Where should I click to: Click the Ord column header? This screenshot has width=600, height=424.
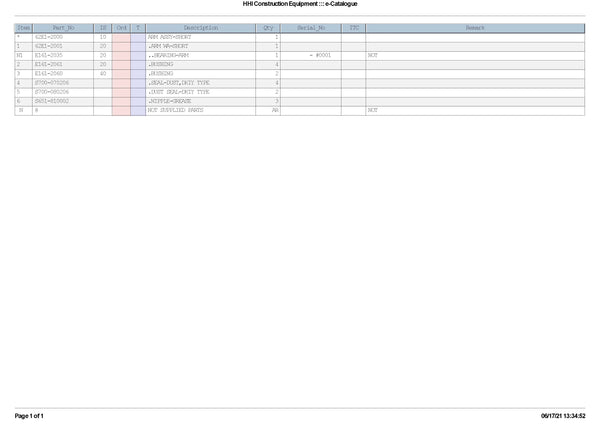121,28
